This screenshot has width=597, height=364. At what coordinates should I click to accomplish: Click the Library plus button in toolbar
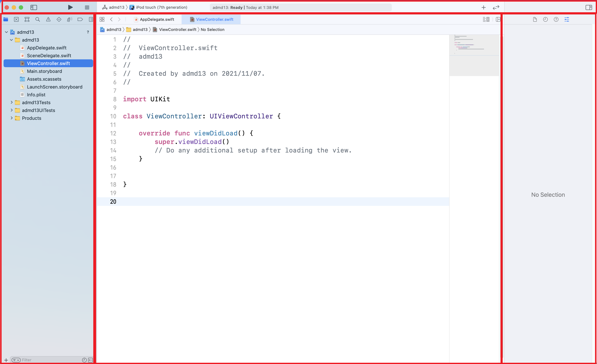[x=483, y=7]
